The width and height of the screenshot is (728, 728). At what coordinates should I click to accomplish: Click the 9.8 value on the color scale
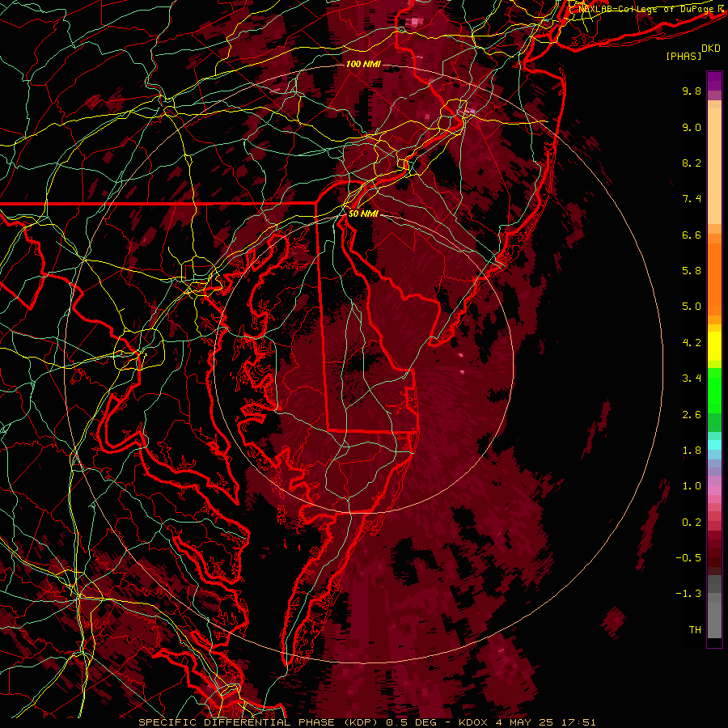pyautogui.click(x=692, y=91)
